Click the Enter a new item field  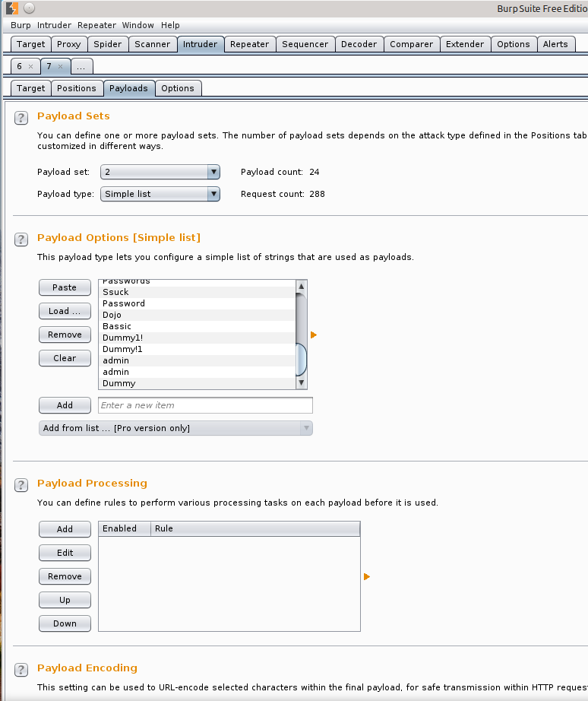point(205,405)
